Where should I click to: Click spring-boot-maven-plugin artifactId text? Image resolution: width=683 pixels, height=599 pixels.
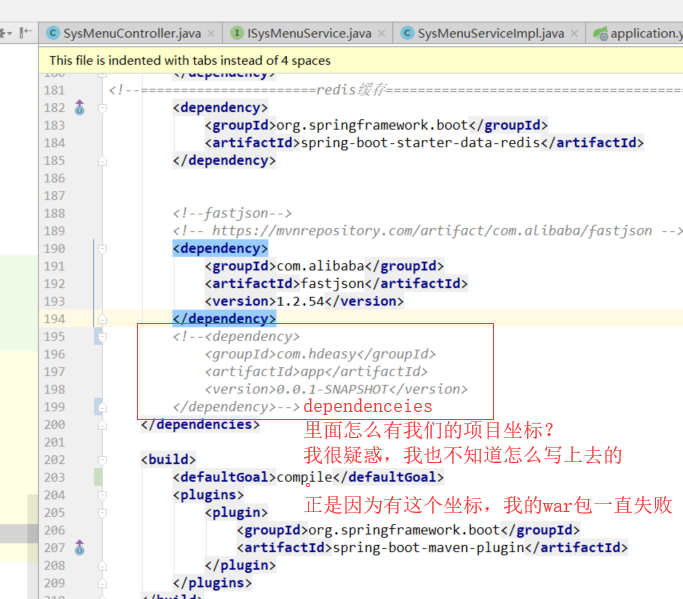[x=429, y=548]
